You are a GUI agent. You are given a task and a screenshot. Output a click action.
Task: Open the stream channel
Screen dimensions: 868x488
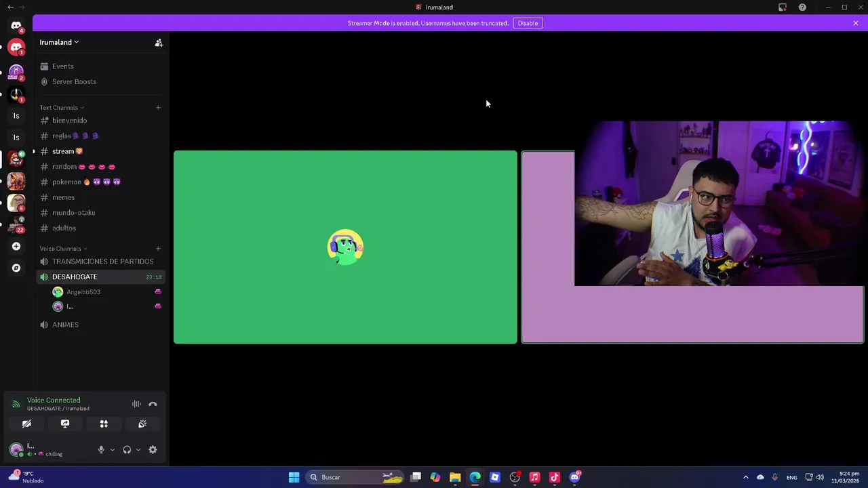point(100,151)
